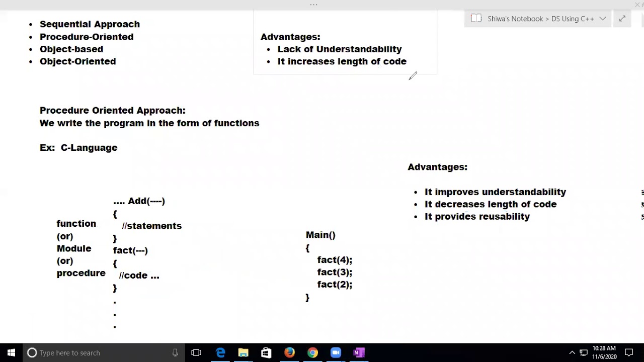This screenshot has width=644, height=362.
Task: Click 'Lack of Understandability' bullet
Action: [340, 49]
